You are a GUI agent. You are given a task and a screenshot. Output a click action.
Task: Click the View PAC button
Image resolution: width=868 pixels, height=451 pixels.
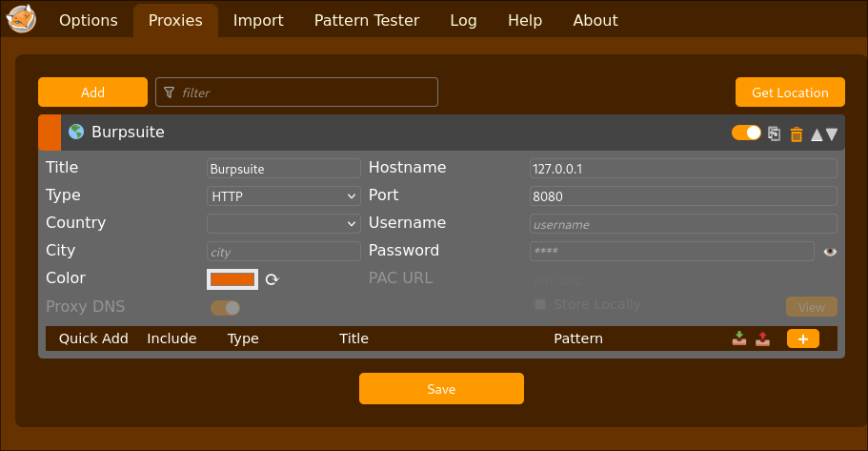[812, 307]
